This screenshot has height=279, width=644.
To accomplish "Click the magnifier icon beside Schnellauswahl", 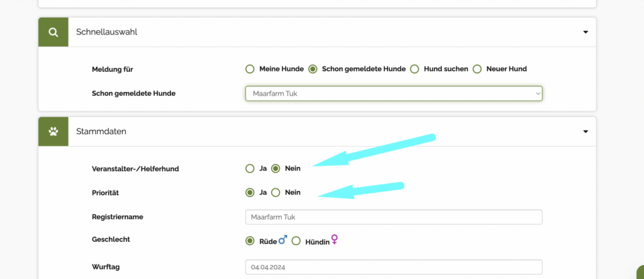I will pos(53,32).
